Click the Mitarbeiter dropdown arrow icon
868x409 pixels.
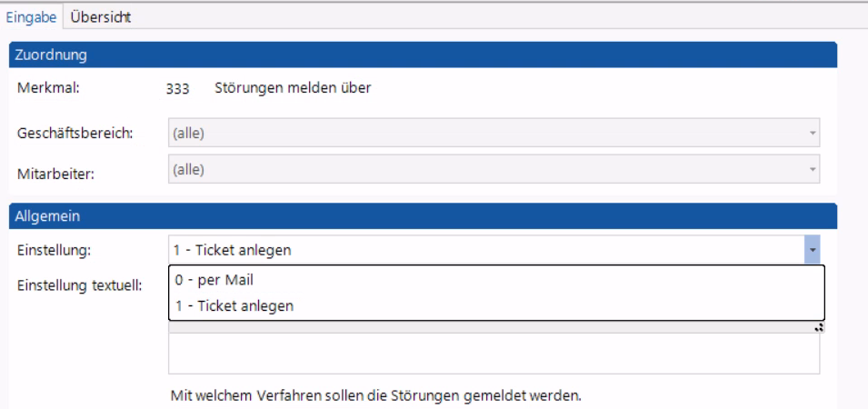(x=812, y=169)
